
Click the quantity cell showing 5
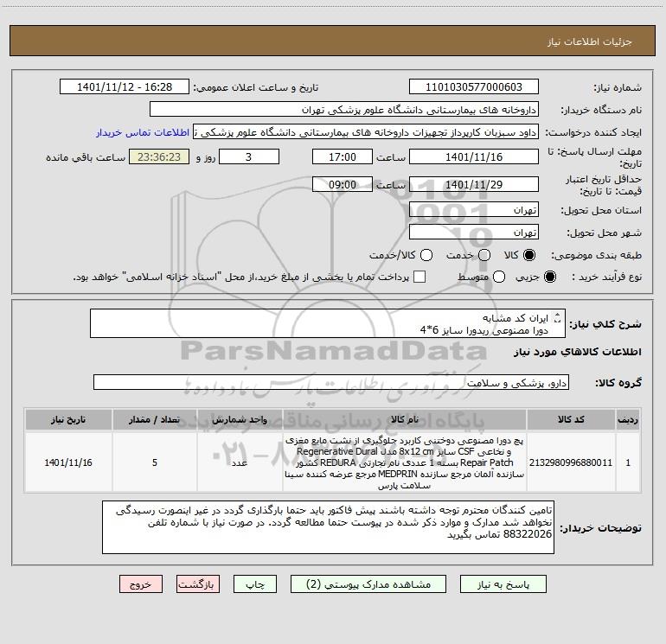[x=155, y=462]
